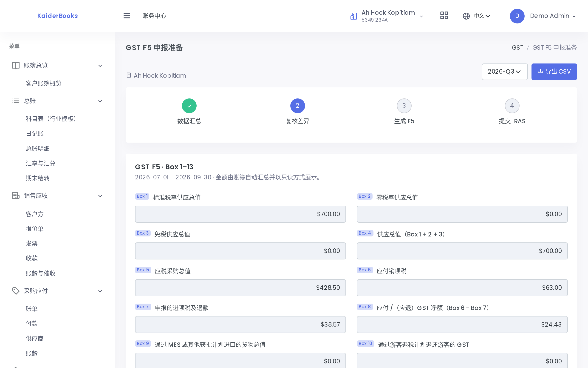The image size is (588, 368).
Task: Click the globe language icon
Action: click(466, 16)
